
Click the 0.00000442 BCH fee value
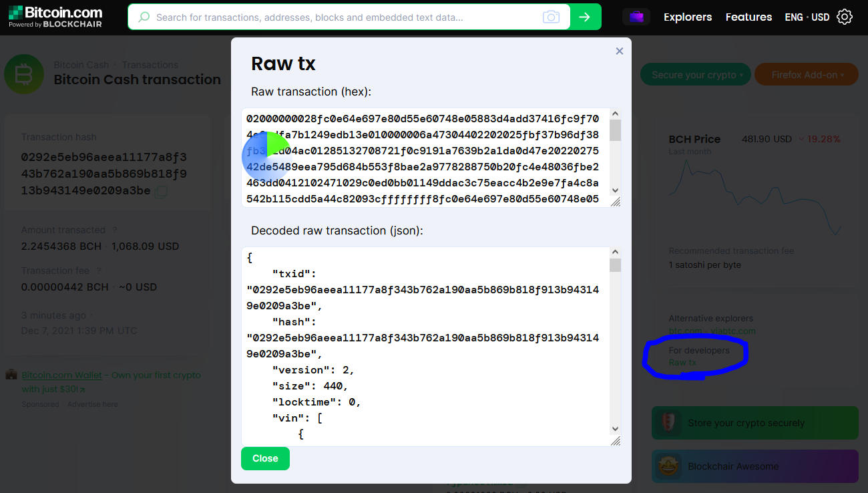(x=65, y=287)
